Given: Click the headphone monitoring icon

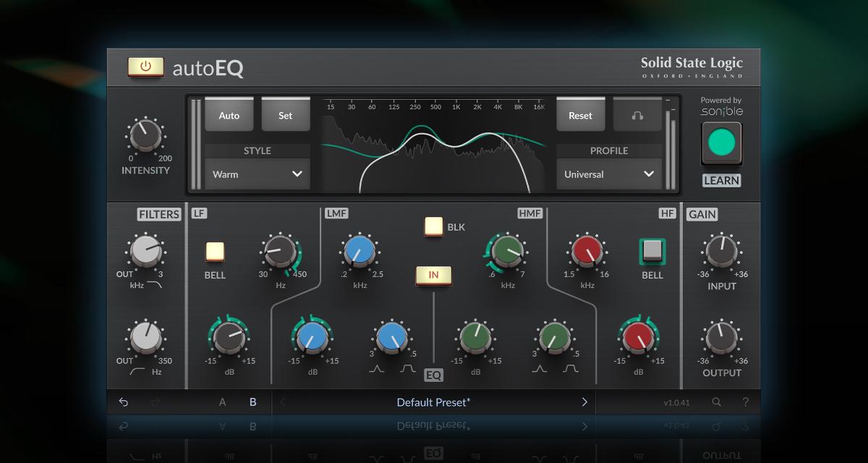Looking at the screenshot, I should [637, 114].
